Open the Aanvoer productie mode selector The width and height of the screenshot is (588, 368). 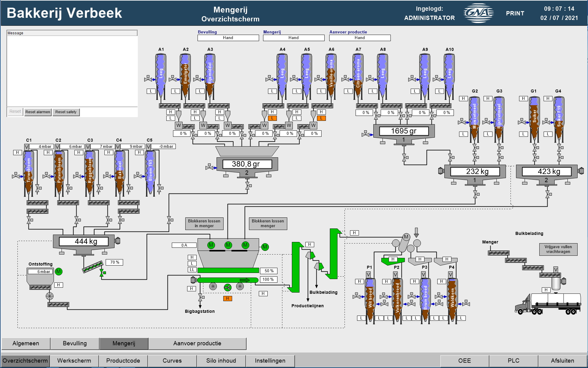pos(360,38)
